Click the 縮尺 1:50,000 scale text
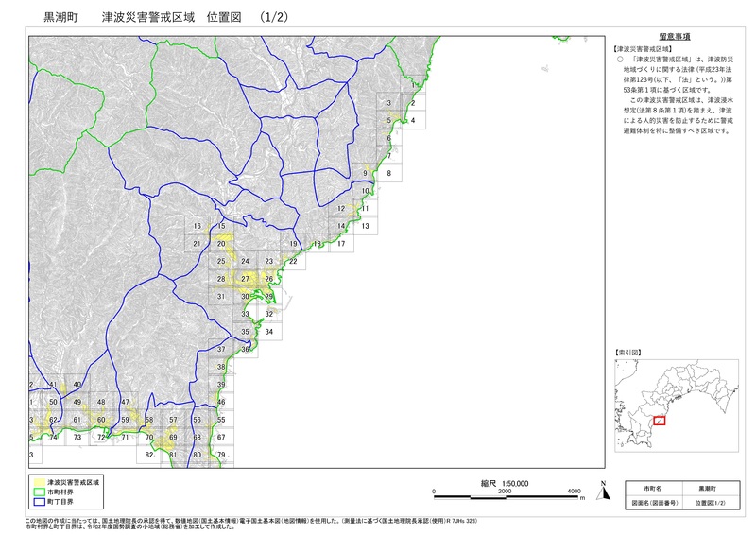The image size is (756, 535). point(505,483)
